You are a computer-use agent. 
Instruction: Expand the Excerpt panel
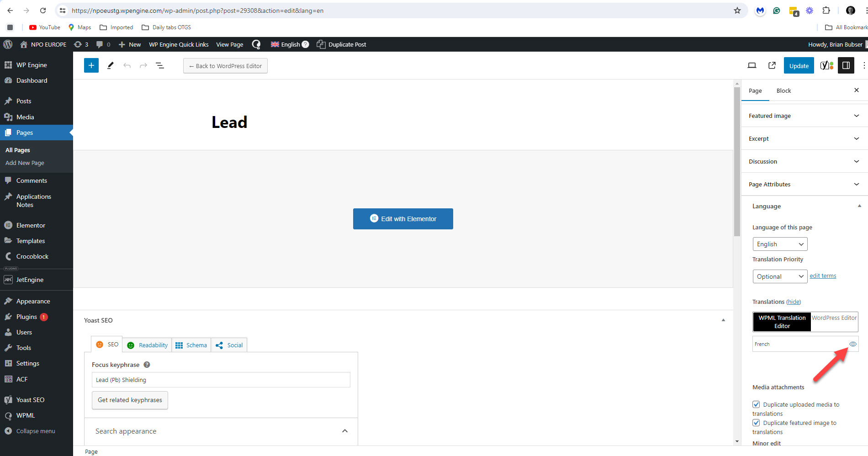click(x=804, y=138)
